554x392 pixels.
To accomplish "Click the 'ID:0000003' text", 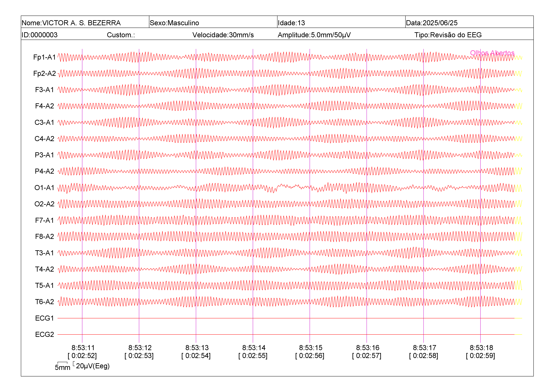I will 40,35.
